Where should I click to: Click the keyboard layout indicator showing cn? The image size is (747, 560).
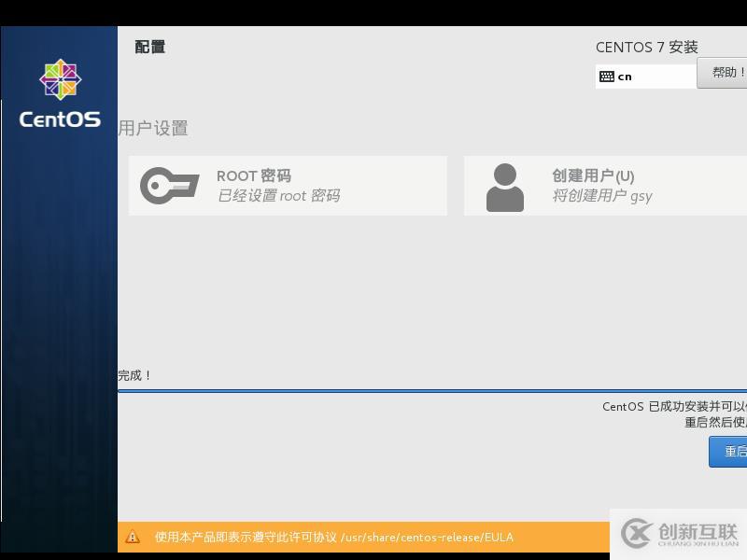(626, 76)
